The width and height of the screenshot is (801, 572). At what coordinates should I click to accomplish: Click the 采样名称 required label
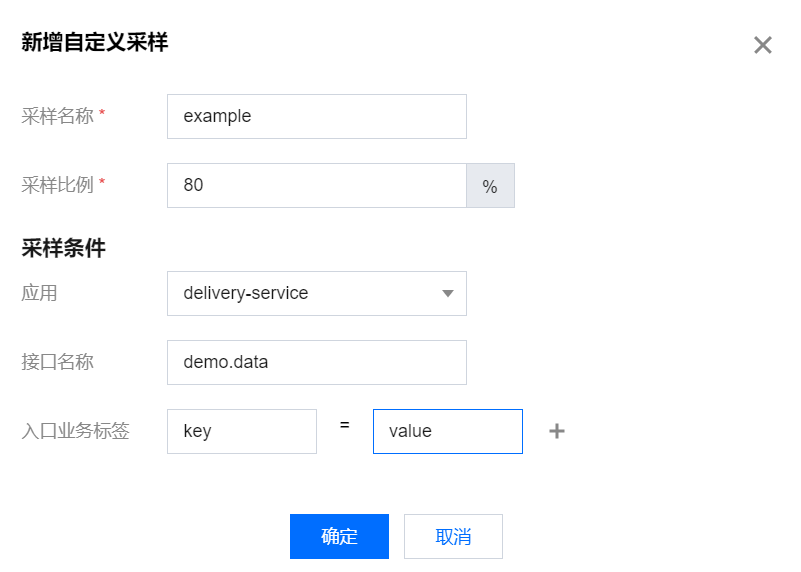63,116
